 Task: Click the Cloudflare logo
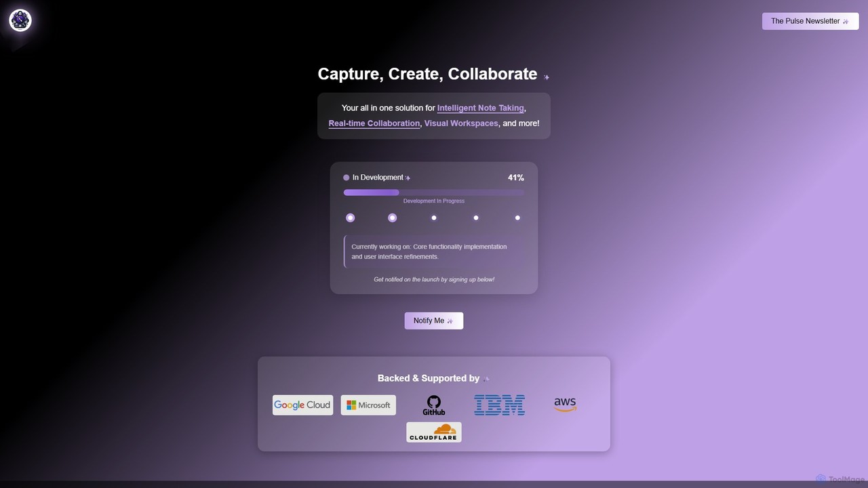click(x=434, y=432)
